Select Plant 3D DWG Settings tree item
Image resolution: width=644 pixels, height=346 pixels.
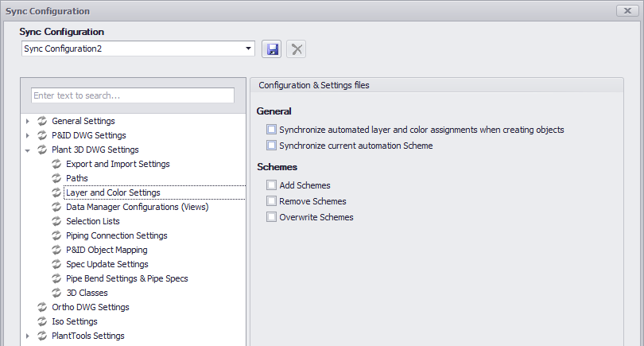95,150
